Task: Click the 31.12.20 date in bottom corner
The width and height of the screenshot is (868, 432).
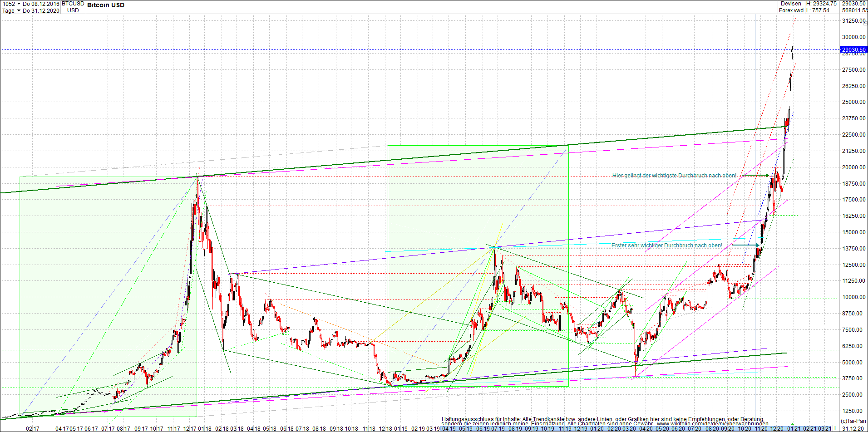Action: 853,428
